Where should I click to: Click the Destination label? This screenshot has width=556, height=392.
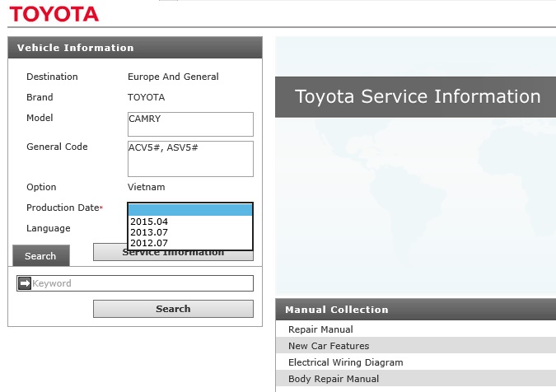pyautogui.click(x=52, y=77)
